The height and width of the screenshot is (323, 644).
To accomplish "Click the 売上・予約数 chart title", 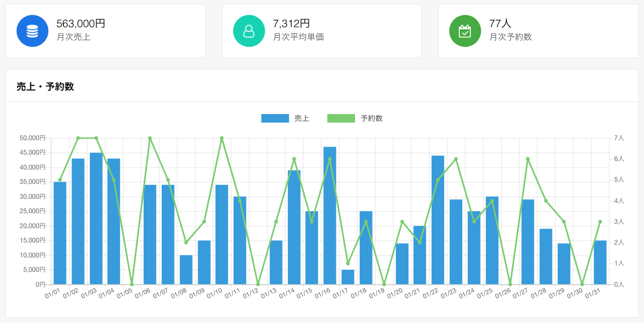I will [45, 86].
